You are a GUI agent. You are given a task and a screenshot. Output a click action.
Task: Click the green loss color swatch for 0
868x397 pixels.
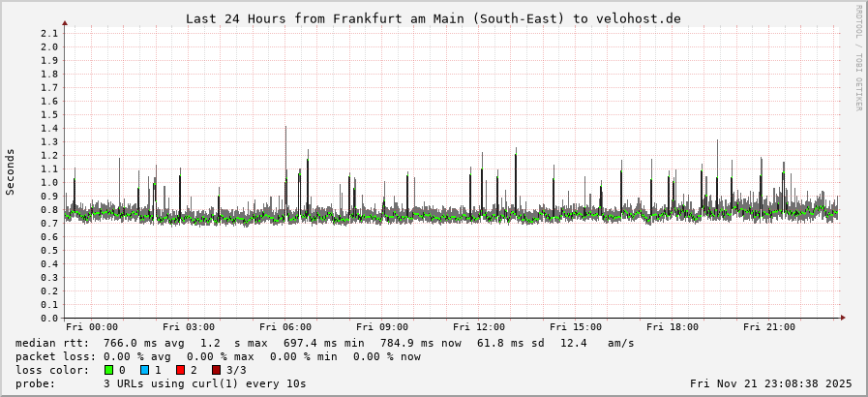pyautogui.click(x=108, y=370)
